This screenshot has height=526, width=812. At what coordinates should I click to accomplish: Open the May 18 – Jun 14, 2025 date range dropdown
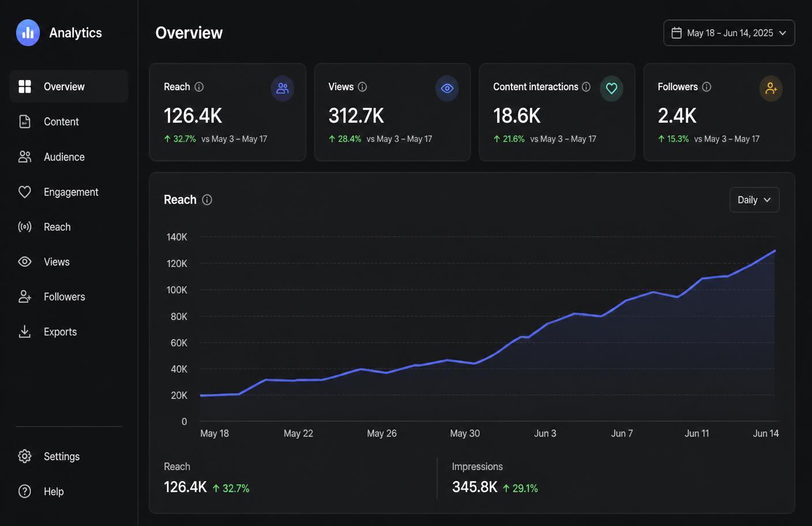pos(729,33)
